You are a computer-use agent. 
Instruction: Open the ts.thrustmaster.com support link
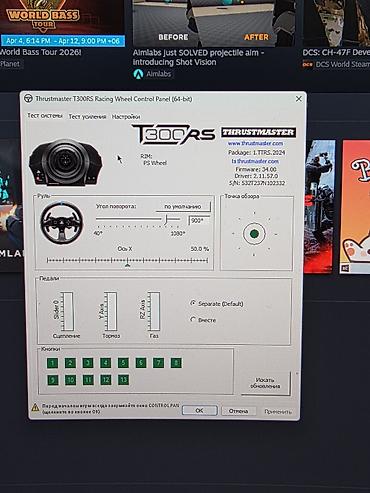255,161
